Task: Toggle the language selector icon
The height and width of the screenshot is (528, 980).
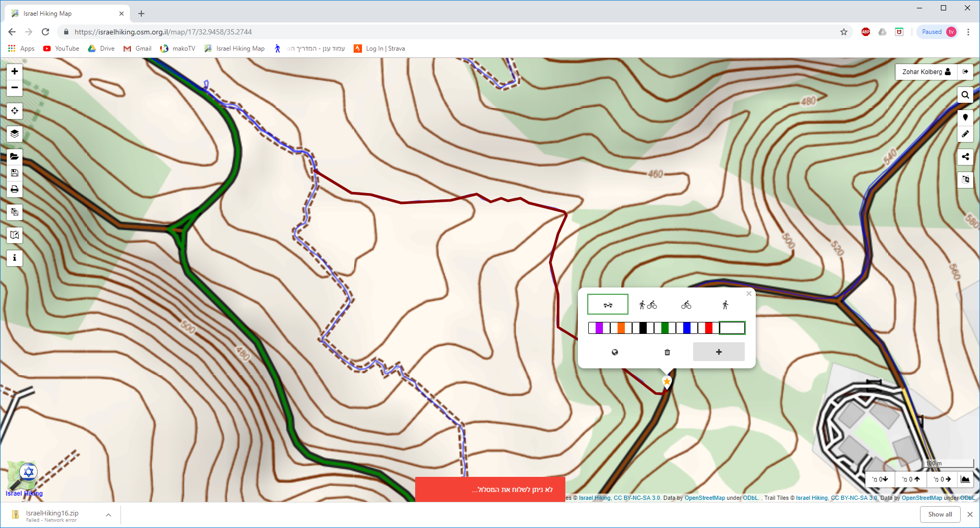Action: (x=965, y=180)
